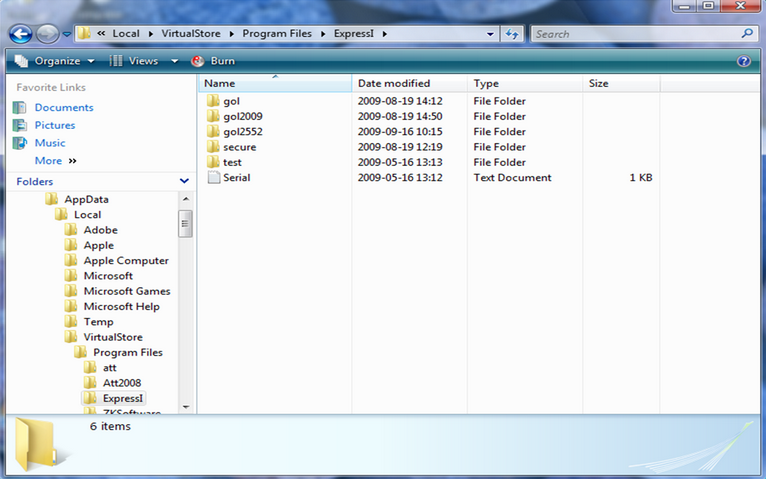Select the secure folder icon
Screen dimensions: 766x479
tap(213, 147)
